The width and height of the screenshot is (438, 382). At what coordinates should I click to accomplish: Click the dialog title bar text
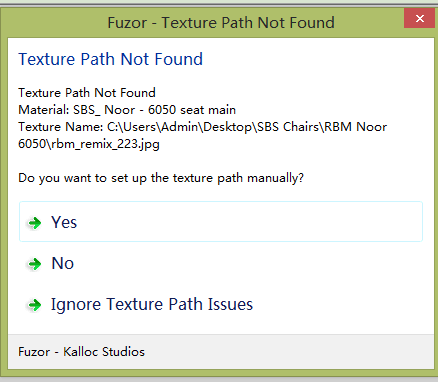click(x=221, y=23)
